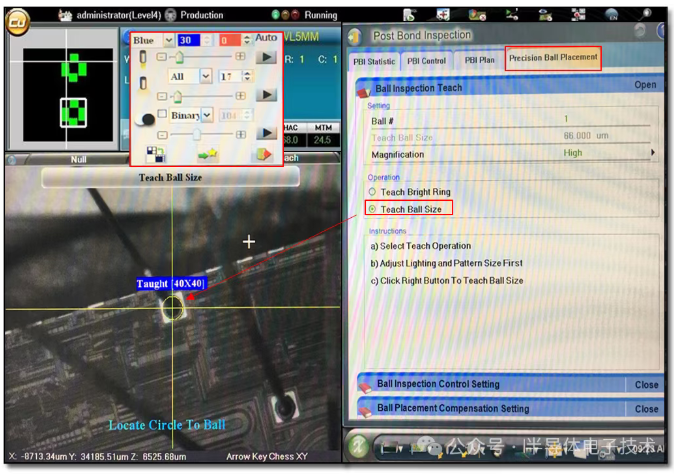Screen dimensions: 674x474
Task: Click the pattern grid icon in lighting panel
Action: [157, 155]
